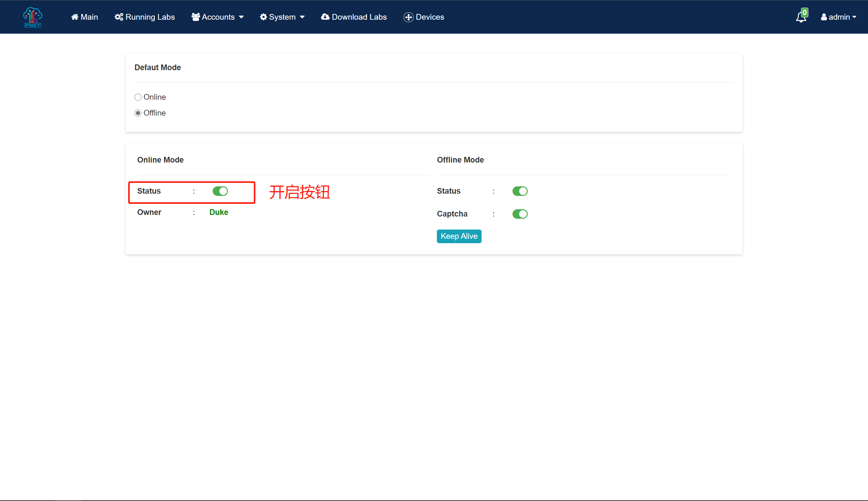Toggle Offline Mode Captcha switch
The width and height of the screenshot is (868, 501).
(x=519, y=214)
